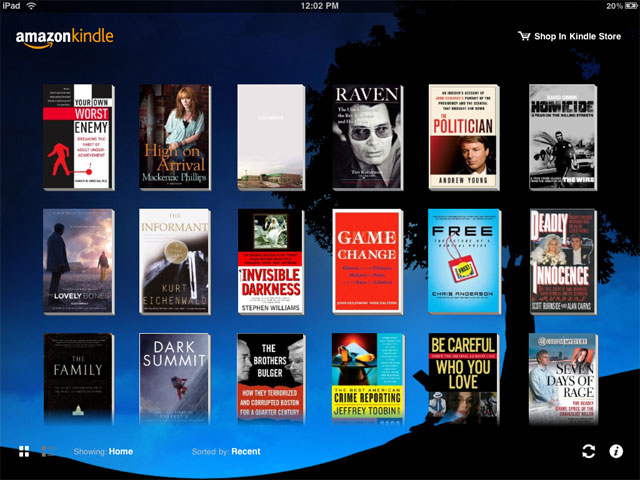Open The Family book
Image resolution: width=640 pixels, height=480 pixels.
[x=78, y=379]
